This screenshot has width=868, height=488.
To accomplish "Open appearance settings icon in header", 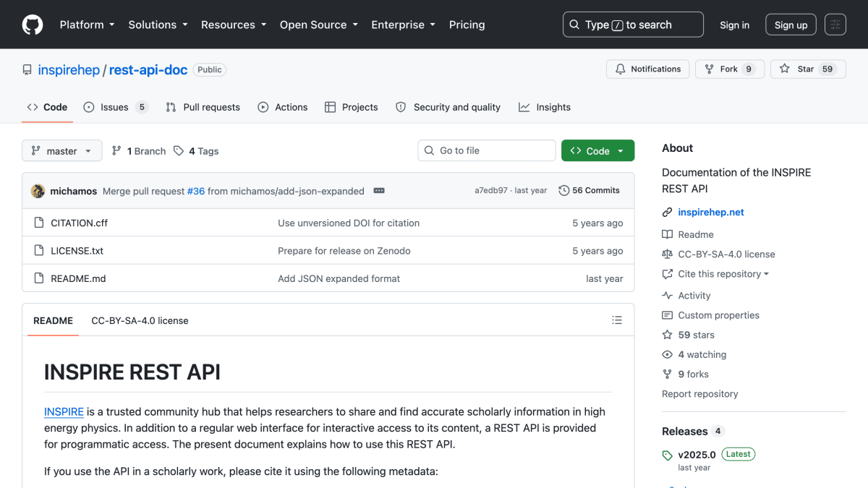I will click(x=835, y=25).
